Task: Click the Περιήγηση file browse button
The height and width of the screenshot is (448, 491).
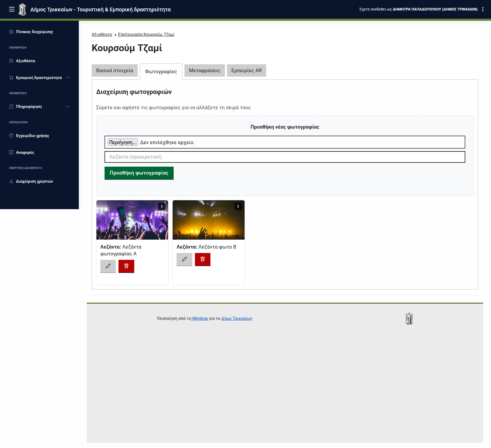Action: (x=123, y=142)
